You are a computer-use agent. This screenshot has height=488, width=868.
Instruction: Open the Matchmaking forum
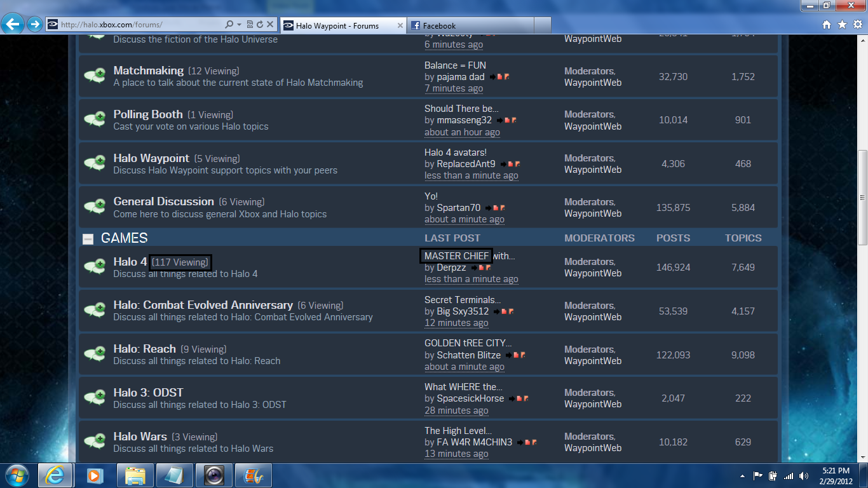(x=148, y=71)
